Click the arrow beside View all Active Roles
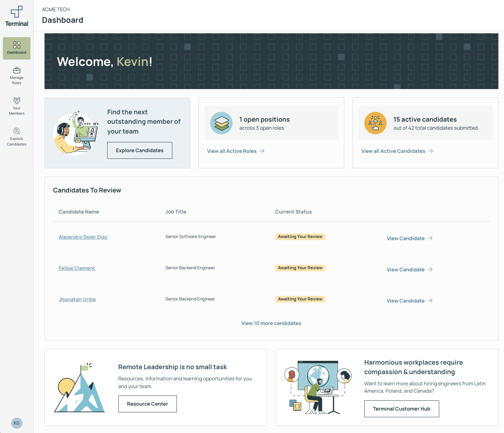This screenshot has height=433, width=504. [262, 151]
